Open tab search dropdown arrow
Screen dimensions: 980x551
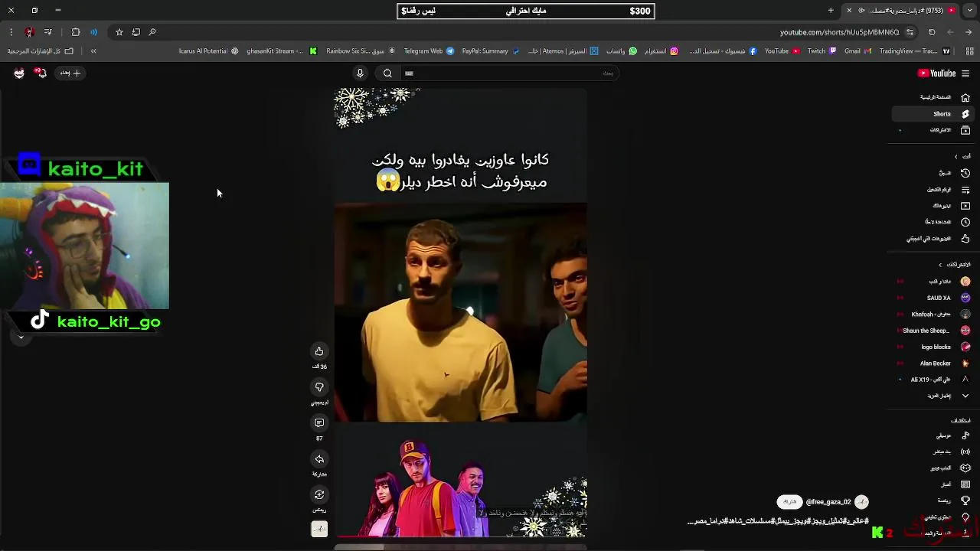click(969, 11)
